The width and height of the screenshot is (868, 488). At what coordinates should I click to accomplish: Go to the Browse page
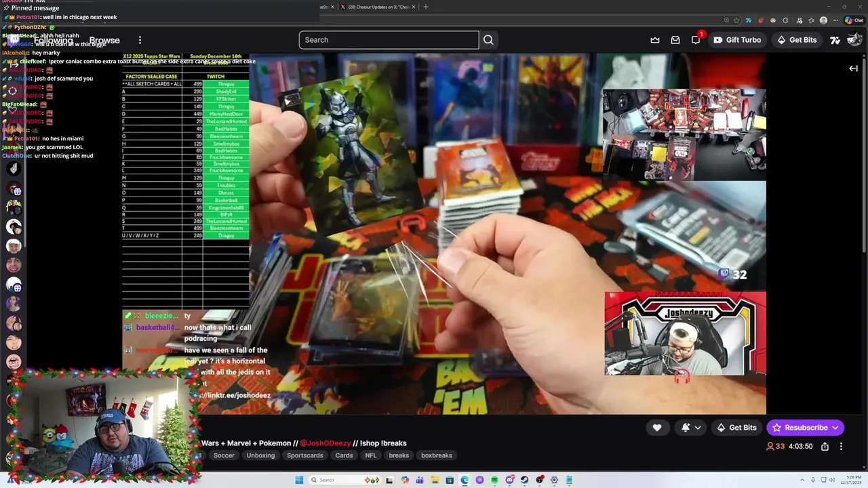tap(104, 41)
